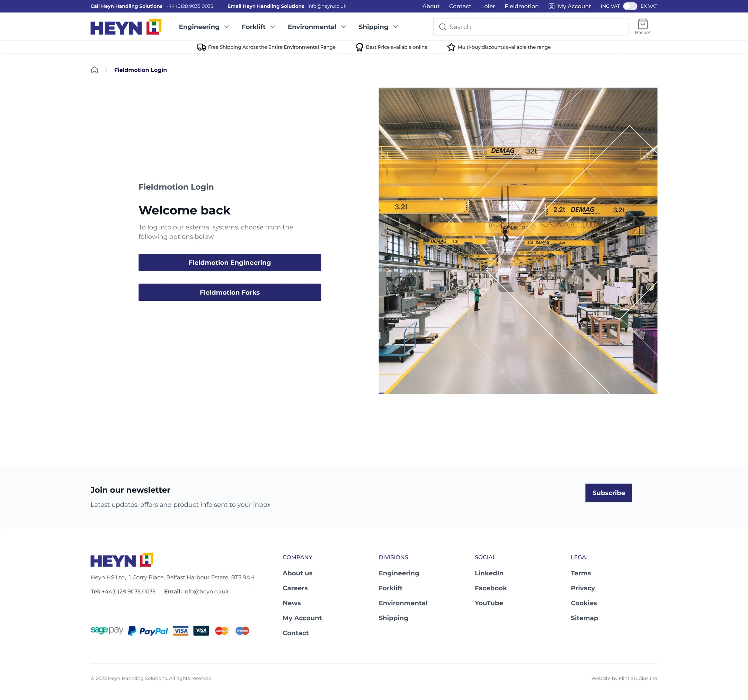Click the multi-buy star icon
This screenshot has height=700, width=748.
tap(451, 47)
